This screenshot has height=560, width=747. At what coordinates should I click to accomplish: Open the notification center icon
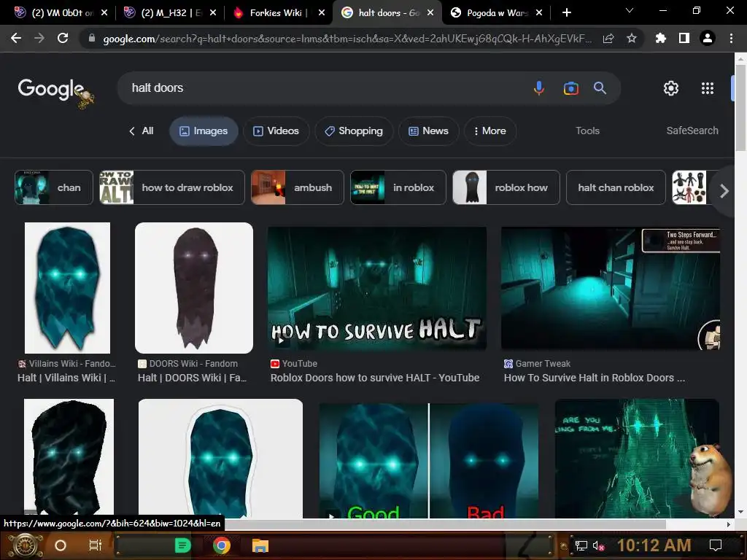click(x=716, y=545)
